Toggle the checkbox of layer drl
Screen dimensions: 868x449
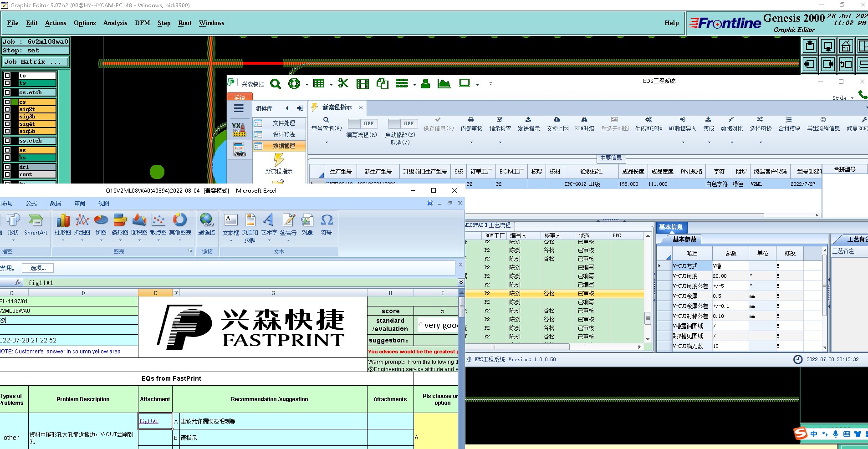7,167
